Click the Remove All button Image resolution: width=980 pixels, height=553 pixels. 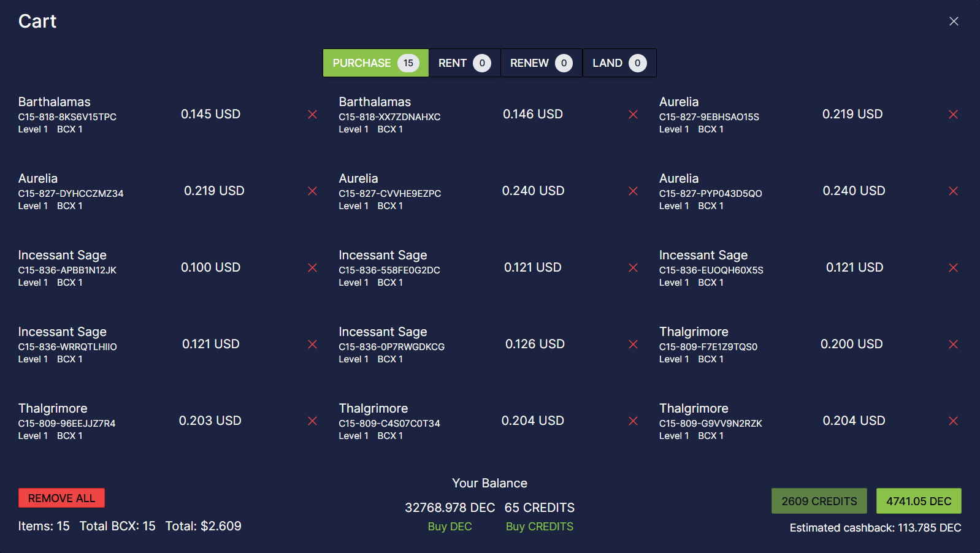(x=61, y=498)
